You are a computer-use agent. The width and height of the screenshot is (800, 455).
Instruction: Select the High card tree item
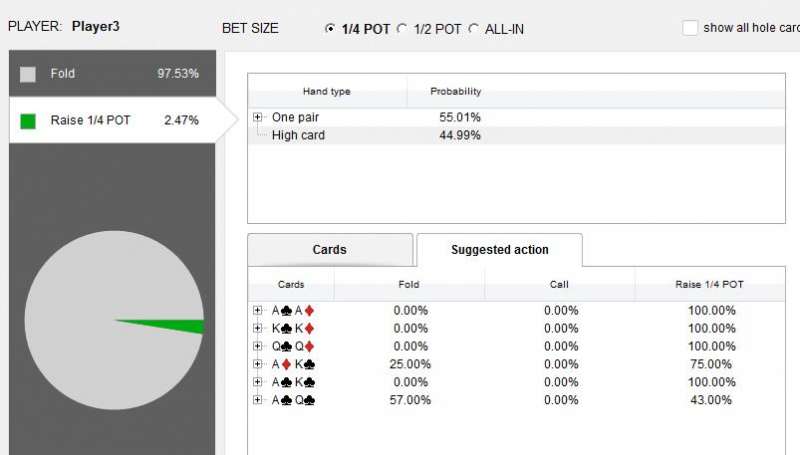[298, 135]
